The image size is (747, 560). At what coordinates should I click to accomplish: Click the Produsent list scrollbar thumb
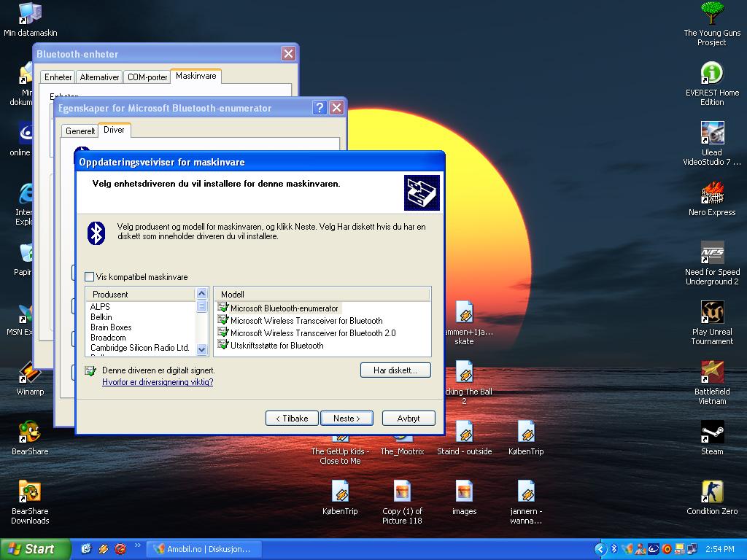tap(201, 306)
